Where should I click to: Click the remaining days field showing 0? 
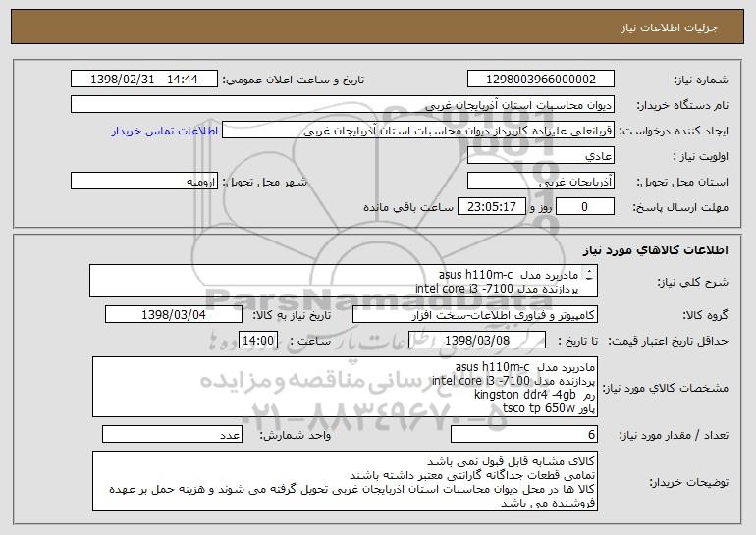585,206
